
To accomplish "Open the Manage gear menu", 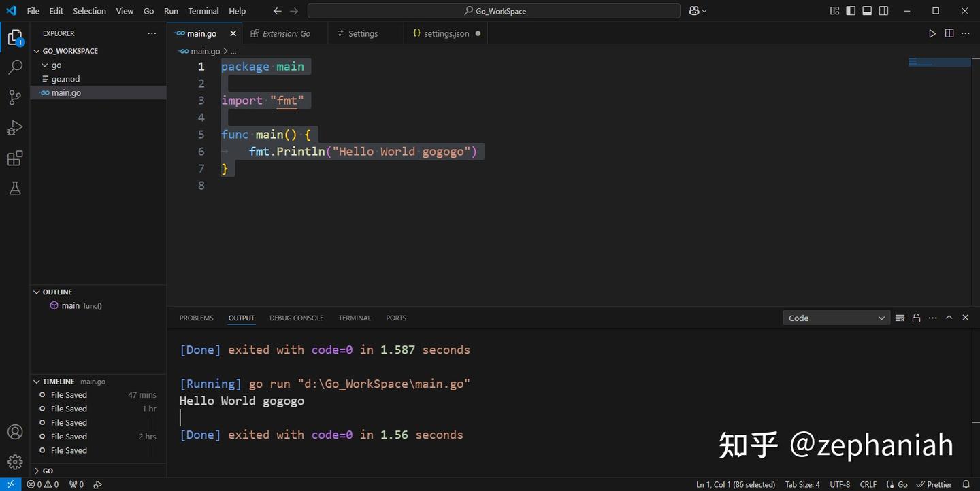I will click(15, 461).
